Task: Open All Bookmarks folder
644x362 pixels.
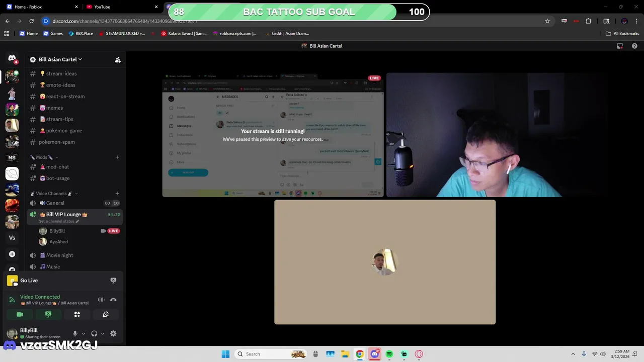Action: click(x=622, y=34)
